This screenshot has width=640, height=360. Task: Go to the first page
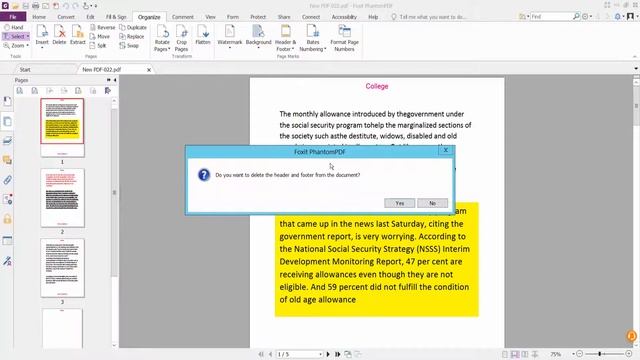point(261,354)
